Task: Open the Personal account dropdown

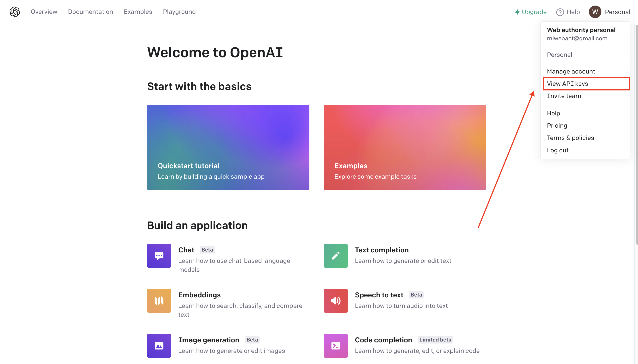Action: click(617, 12)
